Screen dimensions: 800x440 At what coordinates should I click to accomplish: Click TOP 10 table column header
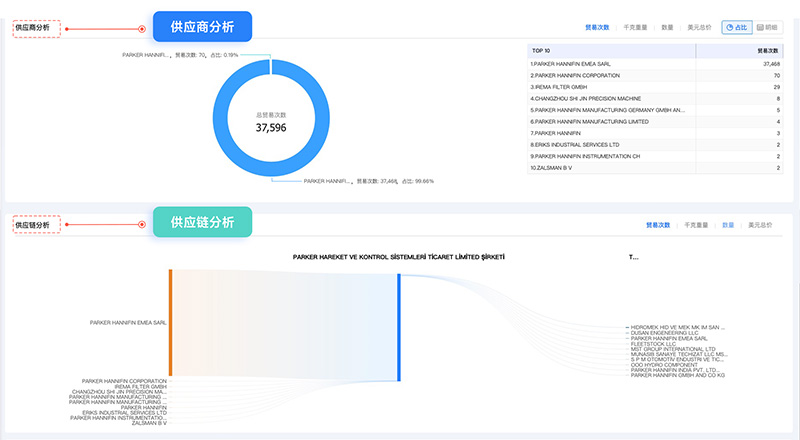click(611, 51)
